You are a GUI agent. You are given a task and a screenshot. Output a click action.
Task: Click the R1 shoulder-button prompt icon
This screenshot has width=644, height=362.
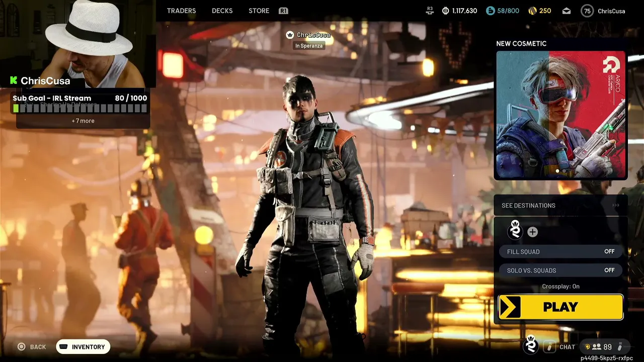283,11
